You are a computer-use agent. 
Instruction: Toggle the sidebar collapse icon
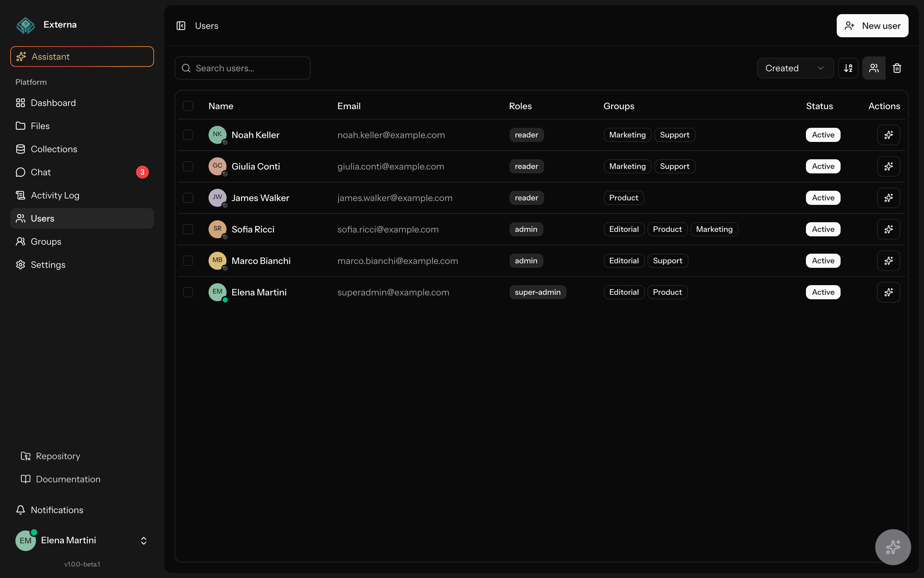point(181,26)
